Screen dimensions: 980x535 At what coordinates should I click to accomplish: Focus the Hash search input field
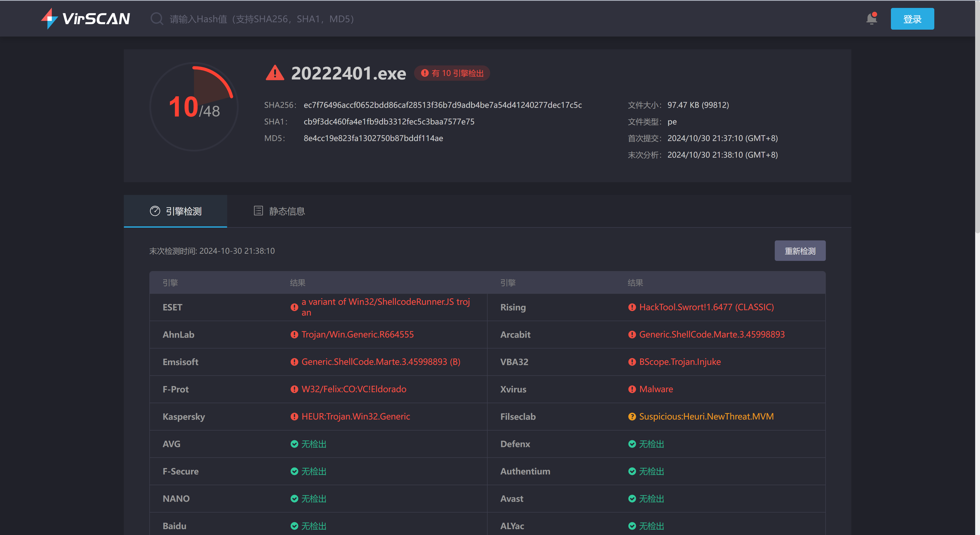tap(262, 19)
